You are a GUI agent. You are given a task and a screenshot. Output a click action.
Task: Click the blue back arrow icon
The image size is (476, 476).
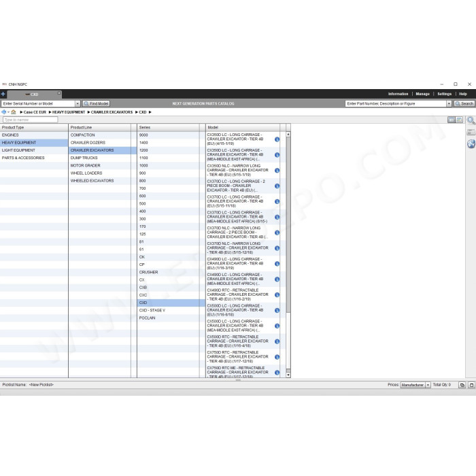(x=3, y=112)
